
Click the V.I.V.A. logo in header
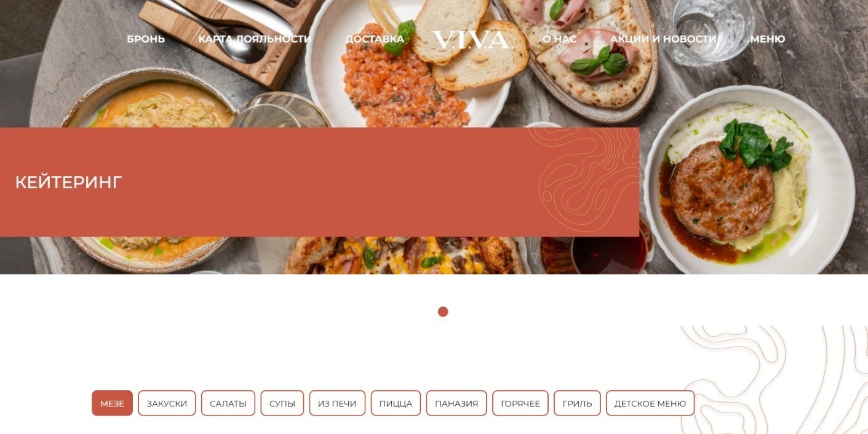[x=472, y=39]
